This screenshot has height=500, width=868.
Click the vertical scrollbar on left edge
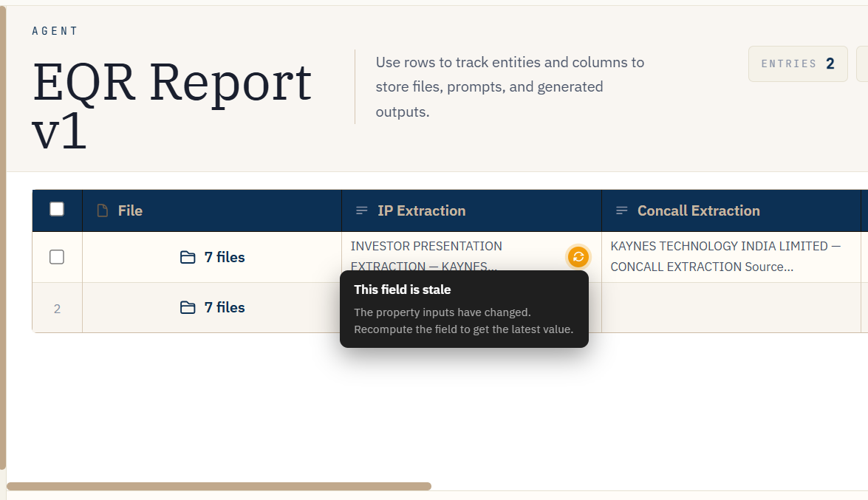pyautogui.click(x=3, y=238)
